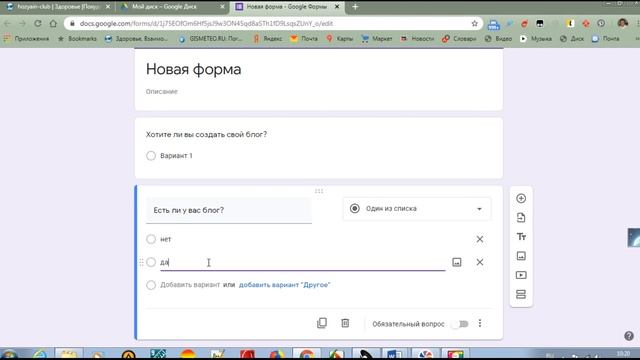
Task: Click the drag handle atop the question card
Action: (319, 191)
